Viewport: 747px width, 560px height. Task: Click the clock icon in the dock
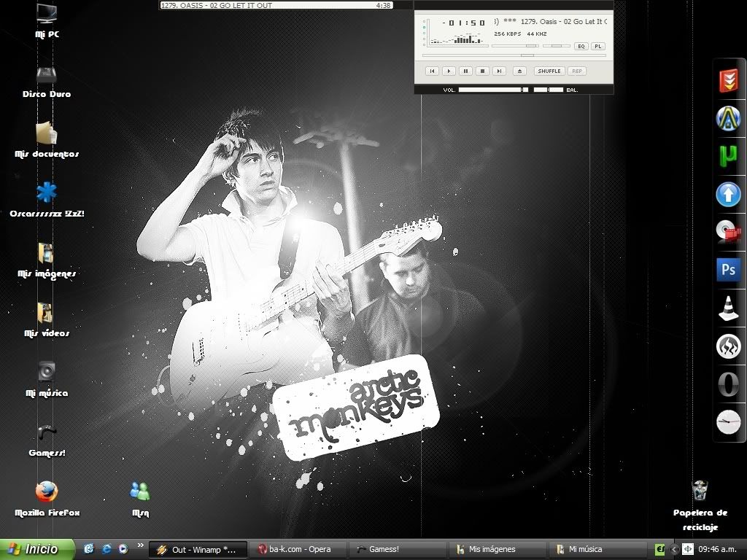[x=729, y=422]
